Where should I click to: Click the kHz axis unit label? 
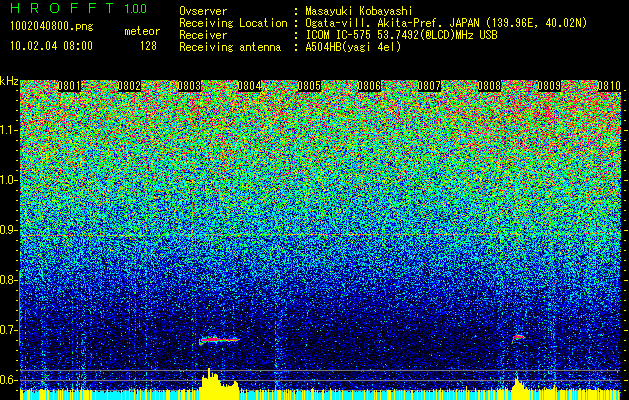point(9,81)
